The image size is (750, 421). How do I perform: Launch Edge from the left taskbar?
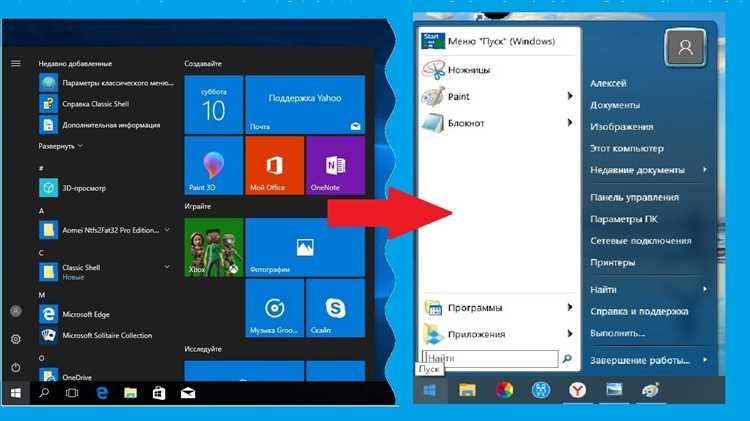pos(101,393)
